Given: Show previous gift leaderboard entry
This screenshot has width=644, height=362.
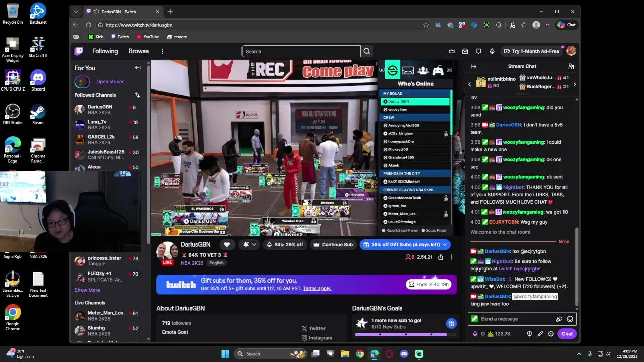Looking at the screenshot, I should click(x=470, y=84).
